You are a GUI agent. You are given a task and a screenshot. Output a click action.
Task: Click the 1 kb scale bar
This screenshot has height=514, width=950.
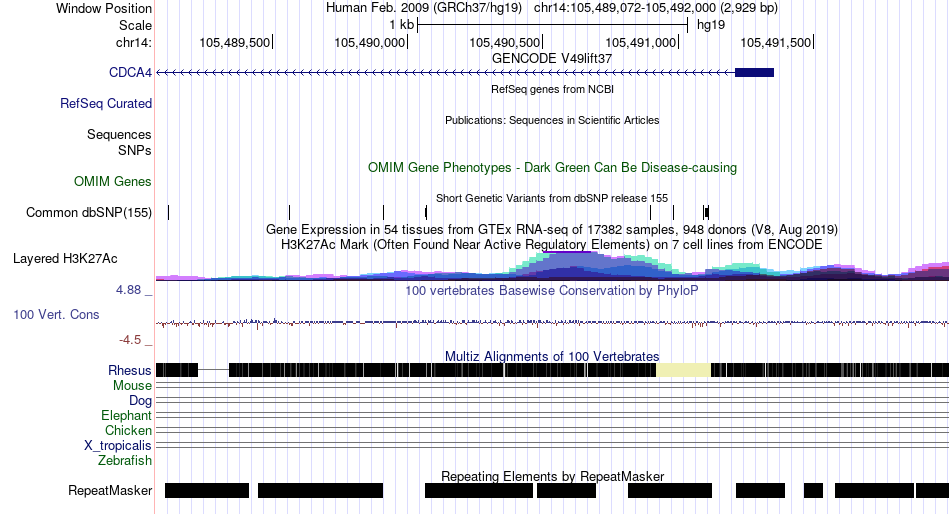click(x=553, y=25)
